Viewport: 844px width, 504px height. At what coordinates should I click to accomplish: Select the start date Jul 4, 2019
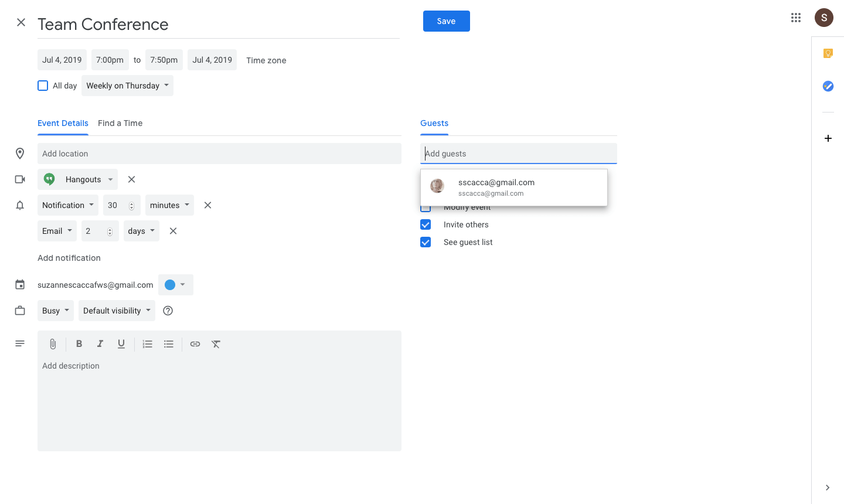click(x=62, y=60)
